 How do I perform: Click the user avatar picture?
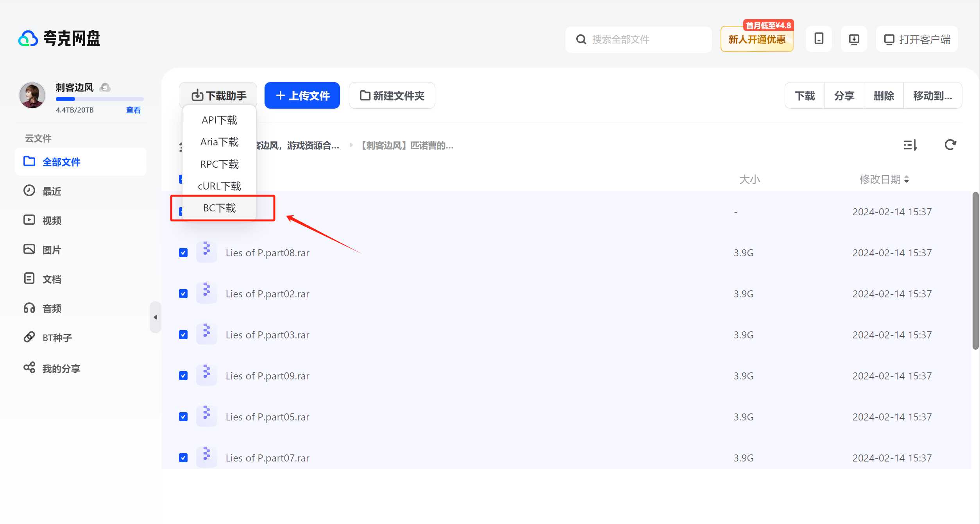pyautogui.click(x=32, y=95)
